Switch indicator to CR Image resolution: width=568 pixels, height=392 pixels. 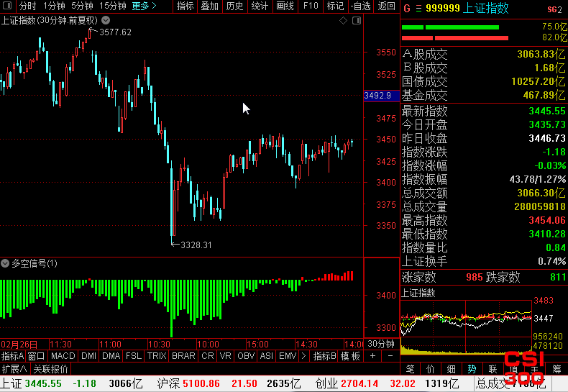tap(208, 356)
